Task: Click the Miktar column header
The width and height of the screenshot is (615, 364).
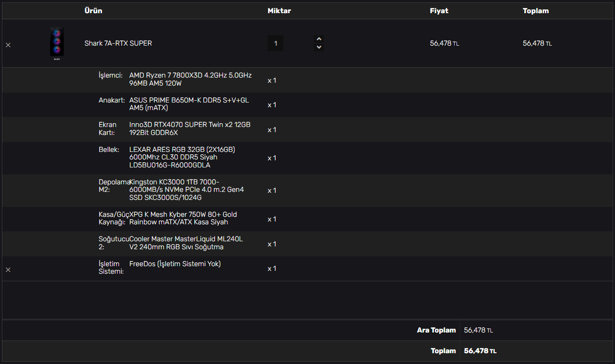Action: [x=279, y=11]
